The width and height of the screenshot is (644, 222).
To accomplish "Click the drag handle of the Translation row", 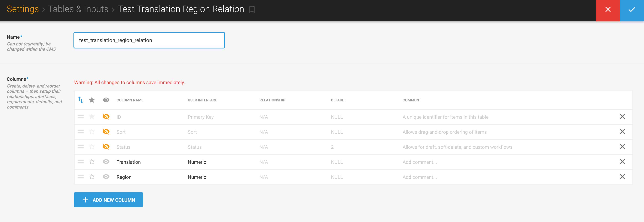I will (81, 162).
